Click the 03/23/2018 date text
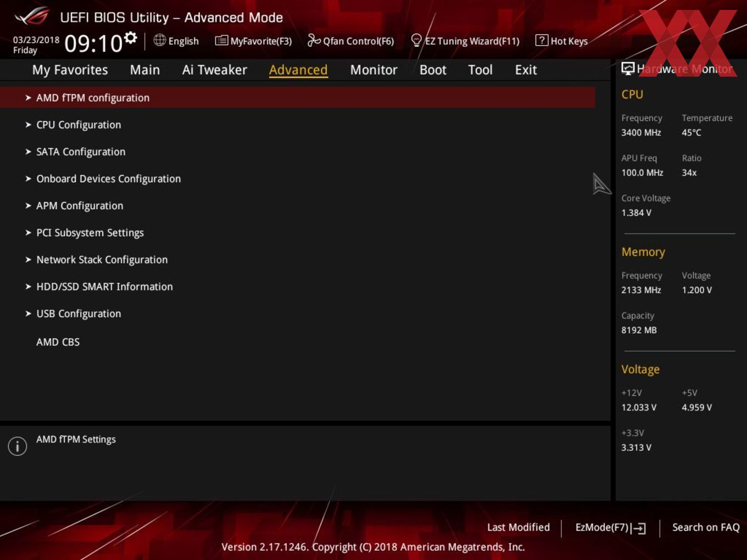Viewport: 747px width, 560px height. point(36,40)
